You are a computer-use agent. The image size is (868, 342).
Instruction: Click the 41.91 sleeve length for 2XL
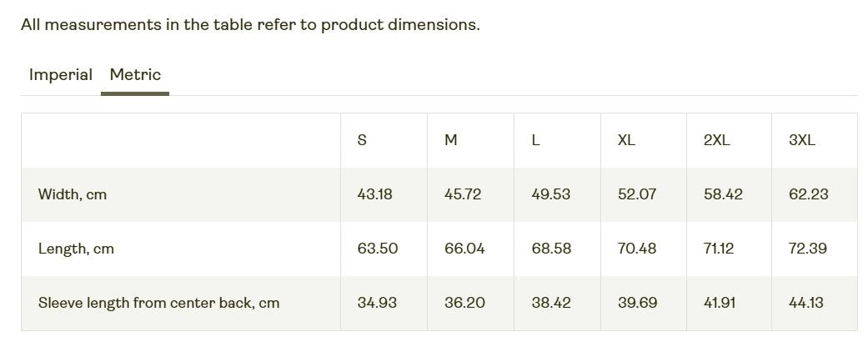(720, 303)
